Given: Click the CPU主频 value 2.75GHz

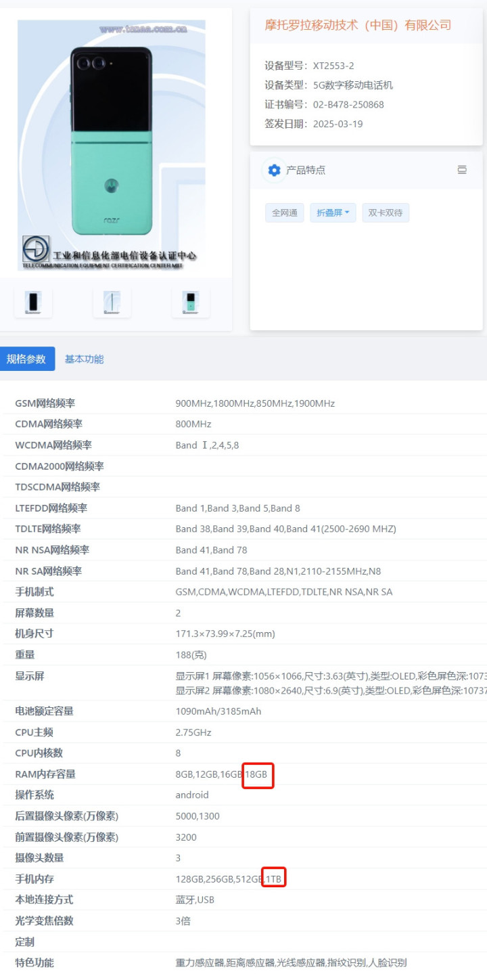Looking at the screenshot, I should (193, 732).
